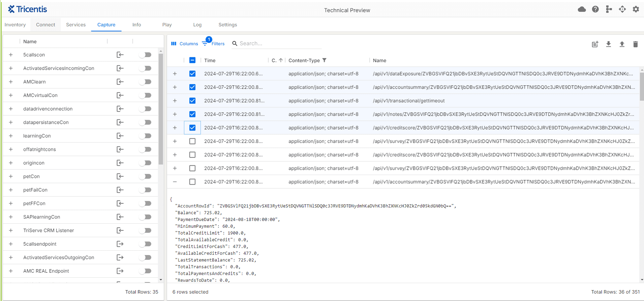Expand the dataExposure message row

pos(175,74)
